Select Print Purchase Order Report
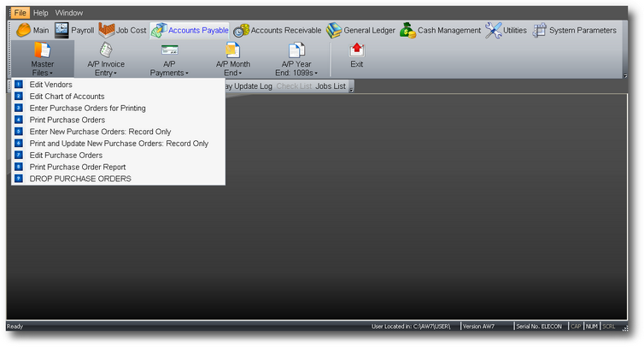 click(118, 167)
